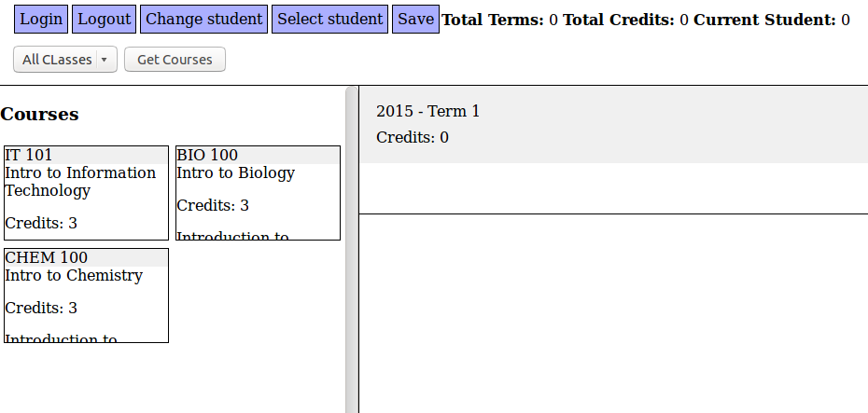The height and width of the screenshot is (413, 868).
Task: Select the IT 101 course header
Action: point(86,156)
